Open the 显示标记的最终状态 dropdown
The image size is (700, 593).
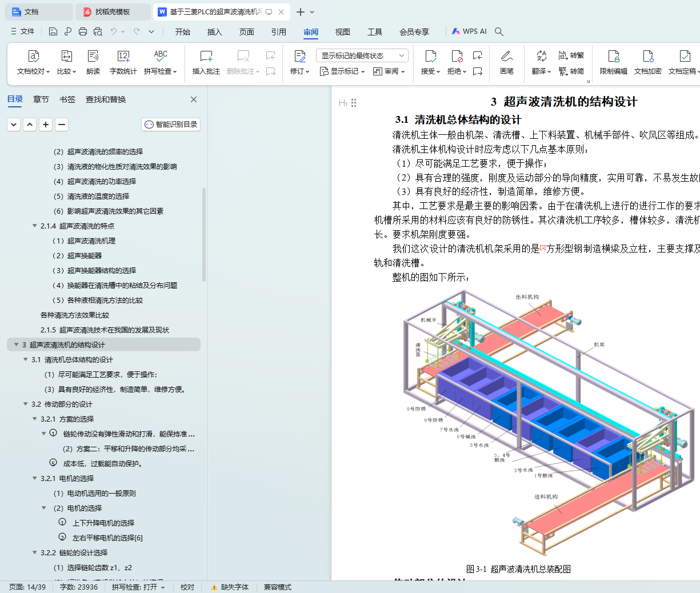(362, 55)
